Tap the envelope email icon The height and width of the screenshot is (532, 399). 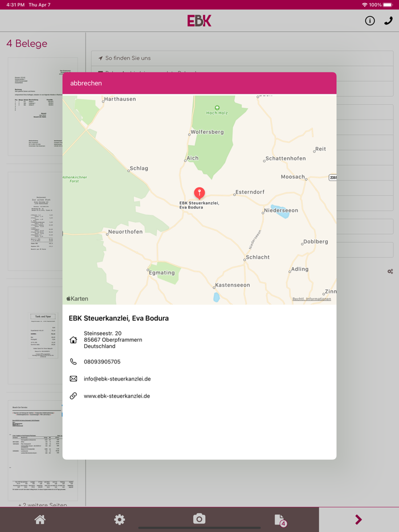coord(74,379)
